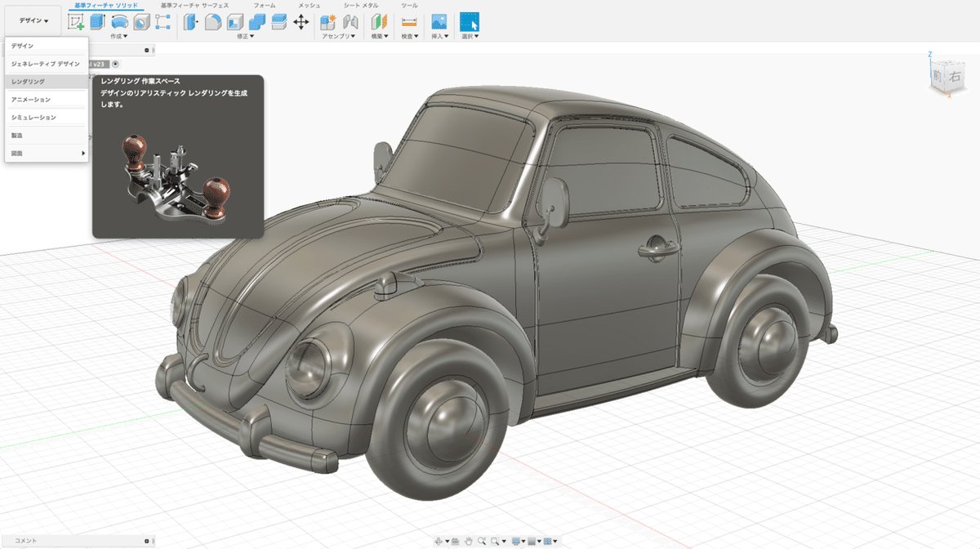Select the Revolve tool icon
This screenshot has height=549, width=980.
pyautogui.click(x=119, y=22)
